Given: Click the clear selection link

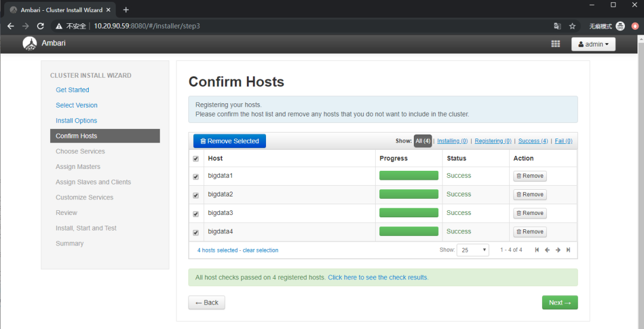Looking at the screenshot, I should [x=261, y=250].
